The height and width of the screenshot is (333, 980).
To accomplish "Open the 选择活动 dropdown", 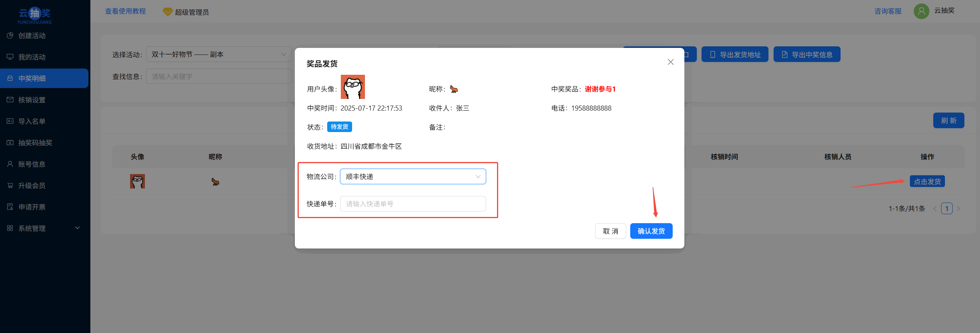I will pos(219,54).
